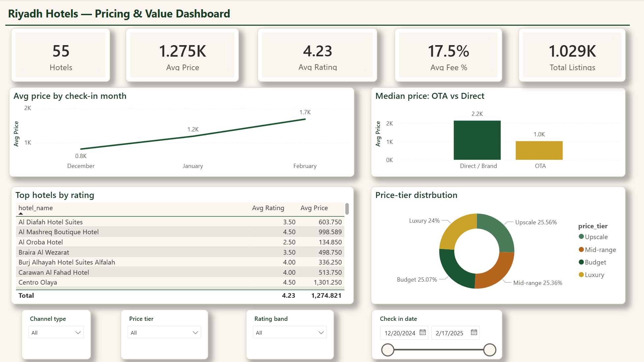Viewport: 644px width, 362px height.
Task: Select the Al Diafah Hotel Suites row
Action: point(180,222)
